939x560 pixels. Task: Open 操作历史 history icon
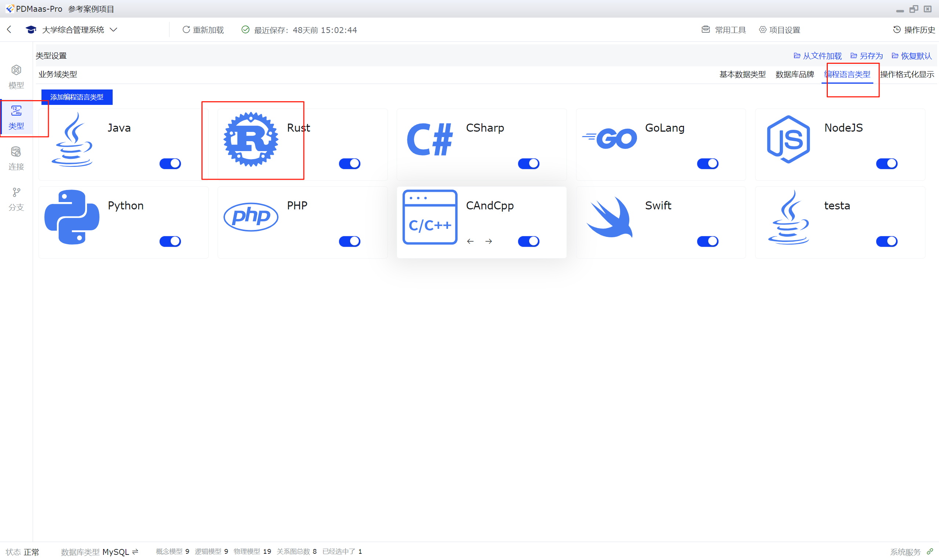(897, 29)
